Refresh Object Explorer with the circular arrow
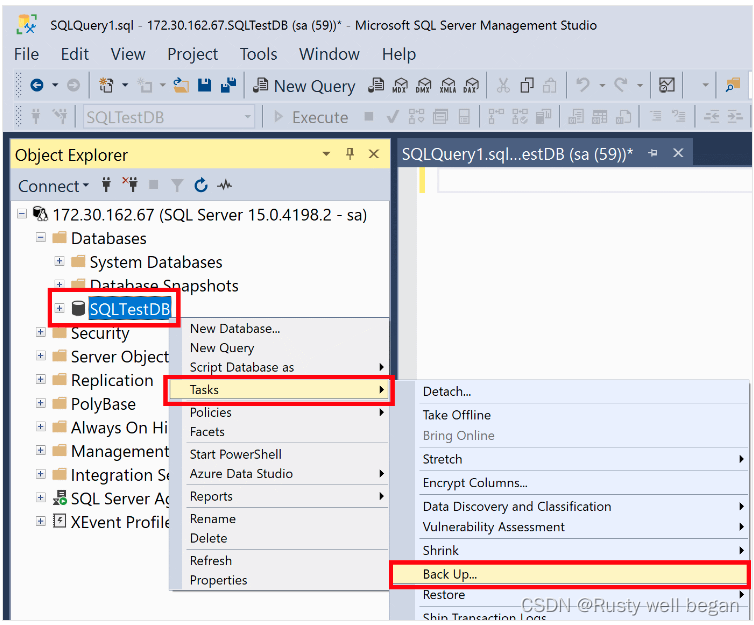 pos(201,185)
